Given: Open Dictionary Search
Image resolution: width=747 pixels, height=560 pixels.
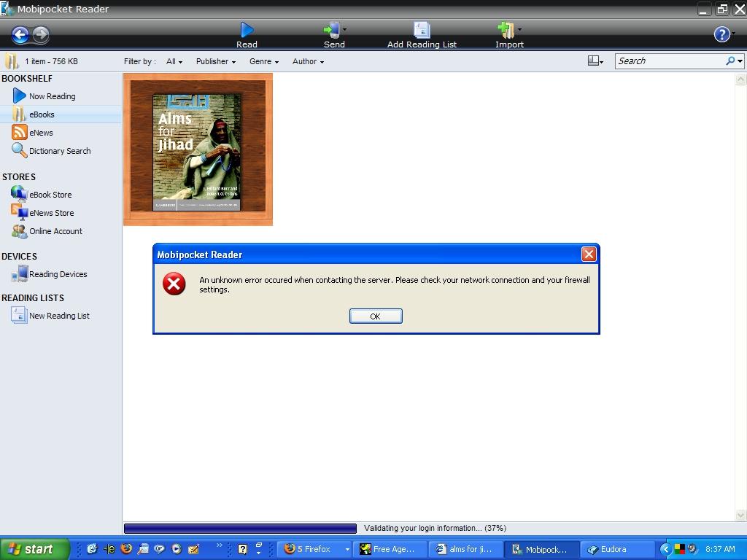Looking at the screenshot, I should point(61,151).
